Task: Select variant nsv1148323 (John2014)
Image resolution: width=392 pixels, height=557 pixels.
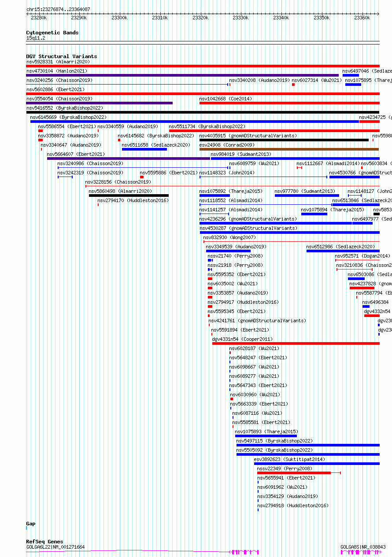Action: point(227,173)
